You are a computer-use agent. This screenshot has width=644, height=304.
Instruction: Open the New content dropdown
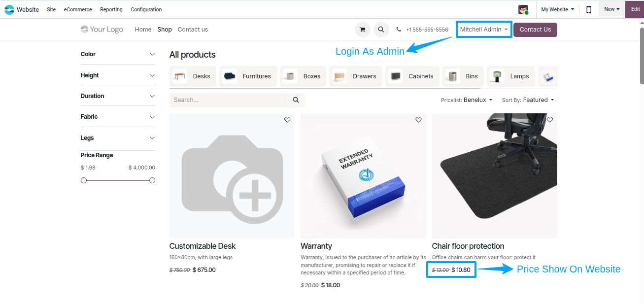[612, 9]
